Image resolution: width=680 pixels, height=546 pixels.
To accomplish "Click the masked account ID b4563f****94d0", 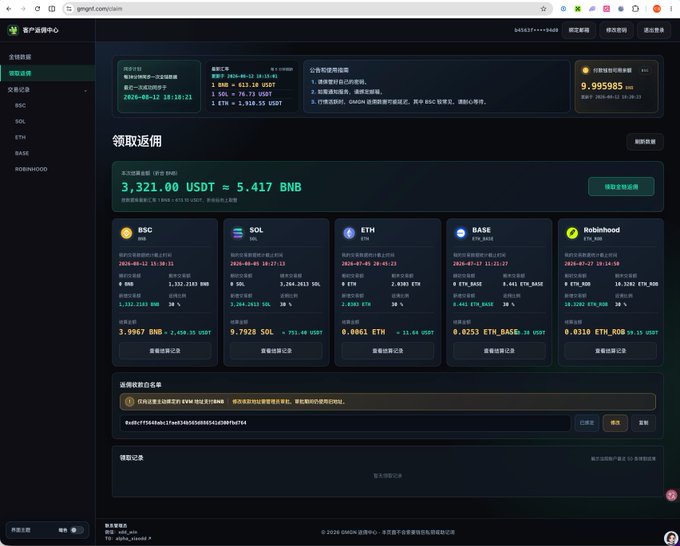I will 536,30.
